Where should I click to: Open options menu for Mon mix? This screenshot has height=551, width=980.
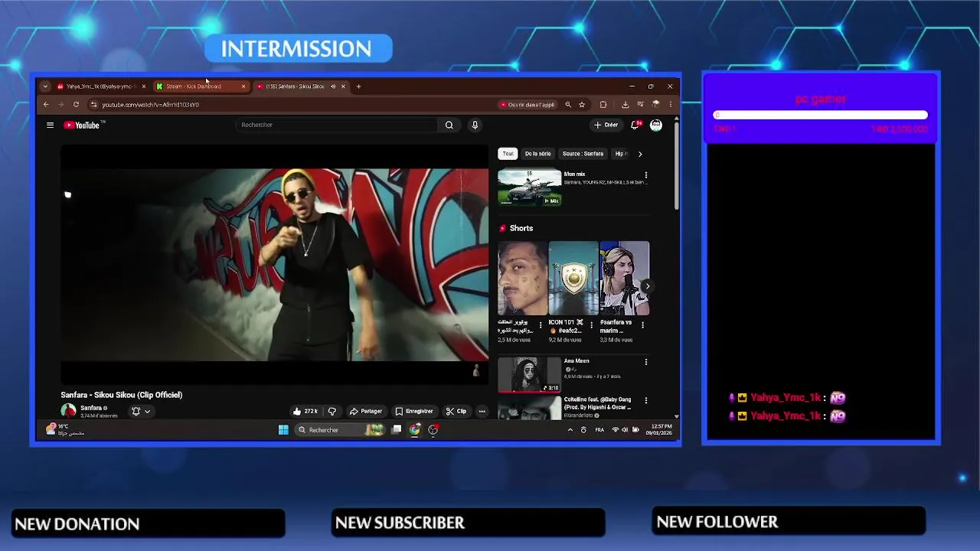(646, 175)
